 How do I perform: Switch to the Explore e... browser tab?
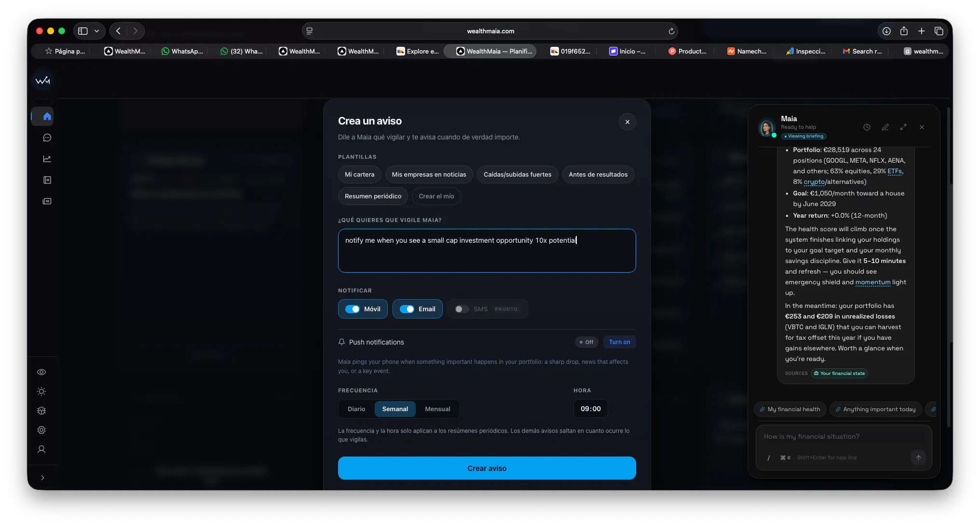click(x=418, y=51)
